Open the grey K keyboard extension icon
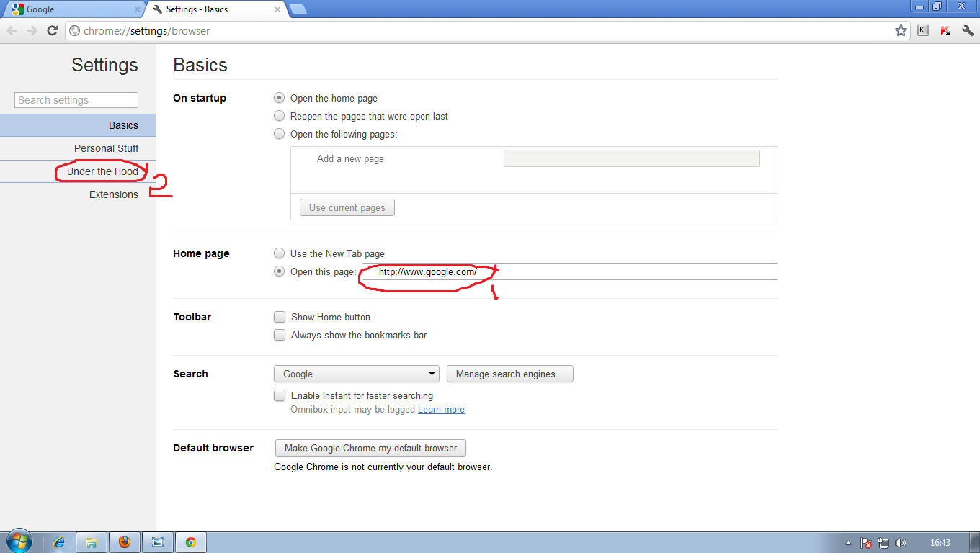This screenshot has height=553, width=980. pos(923,30)
